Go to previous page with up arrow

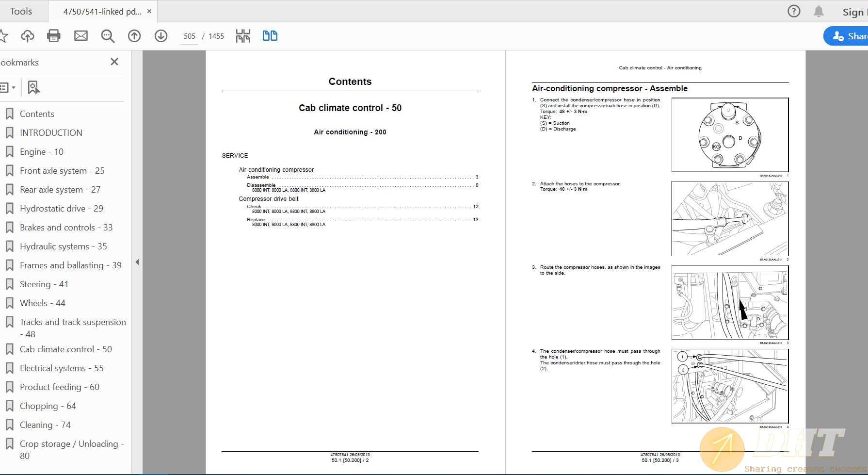(134, 36)
